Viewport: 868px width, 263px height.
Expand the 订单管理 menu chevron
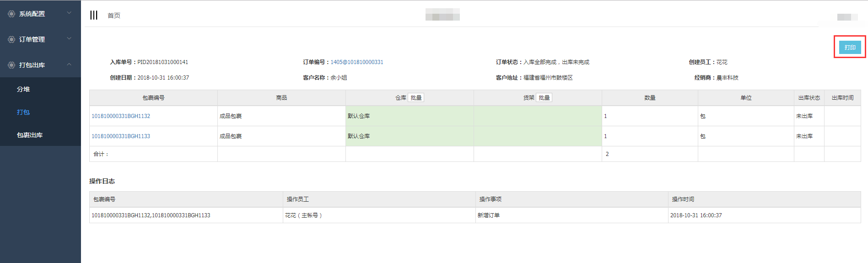click(69, 39)
